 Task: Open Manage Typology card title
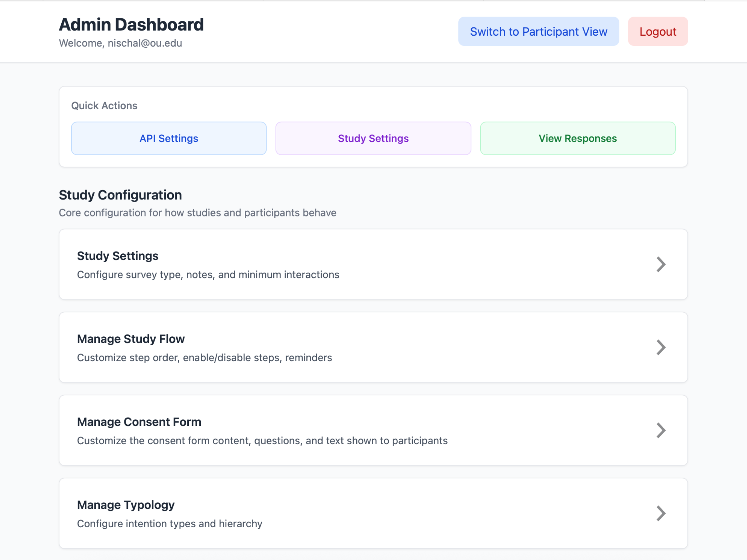point(125,505)
